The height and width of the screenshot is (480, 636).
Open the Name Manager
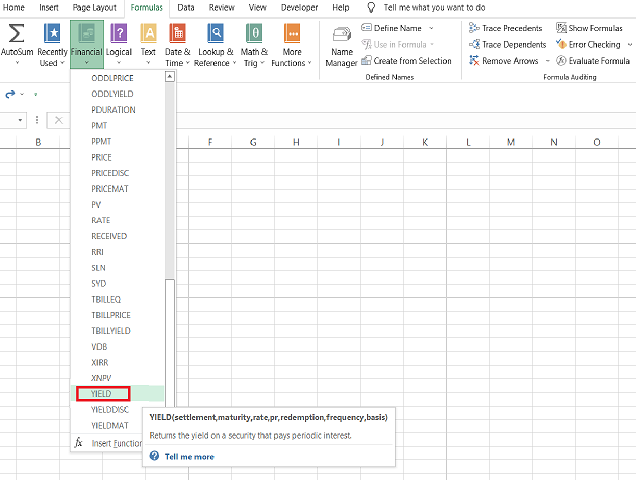(x=342, y=45)
